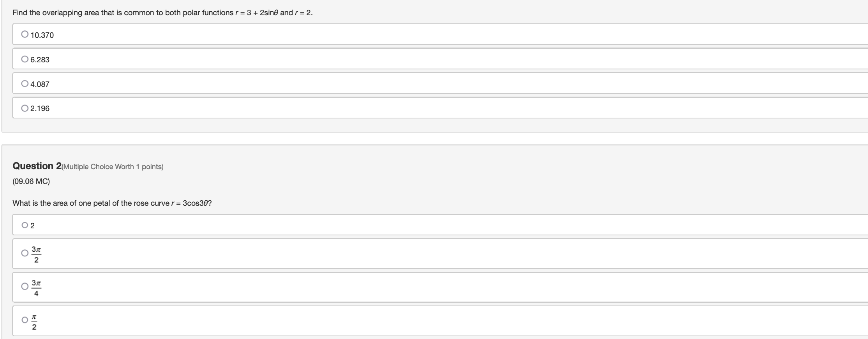
Task: Click the 6.283 answer label text
Action: pos(40,60)
